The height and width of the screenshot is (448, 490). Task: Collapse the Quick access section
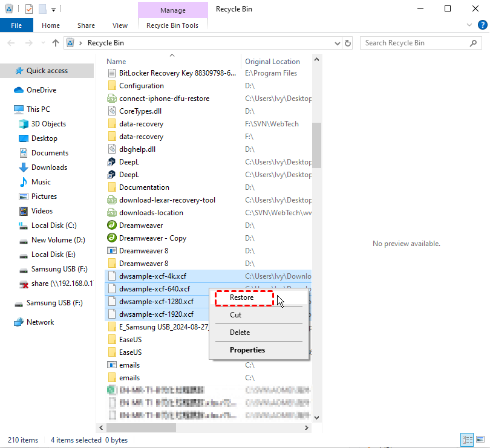[7, 71]
